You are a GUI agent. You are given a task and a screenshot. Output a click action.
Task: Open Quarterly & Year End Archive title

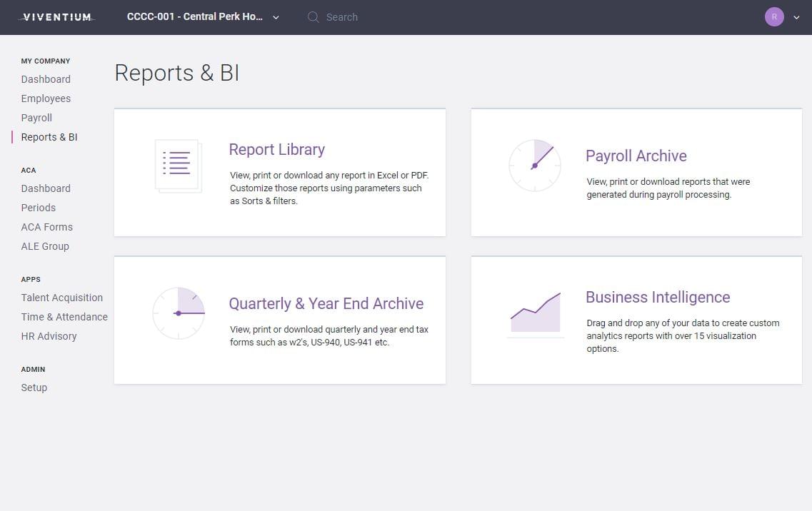[x=326, y=304]
